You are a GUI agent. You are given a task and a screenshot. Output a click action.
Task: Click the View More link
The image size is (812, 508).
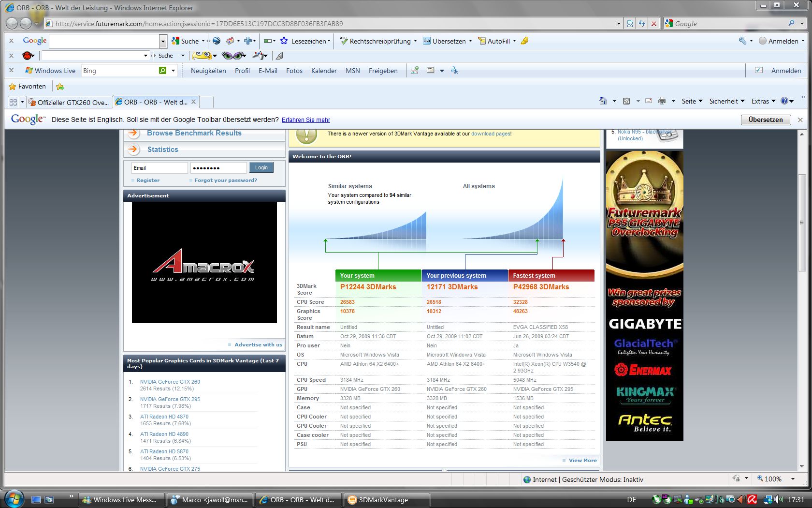coord(583,460)
